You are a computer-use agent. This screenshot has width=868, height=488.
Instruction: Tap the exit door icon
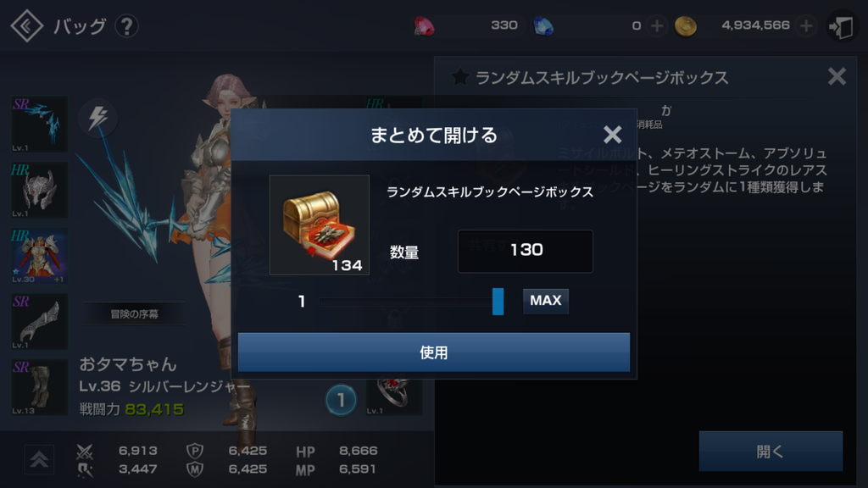click(841, 26)
